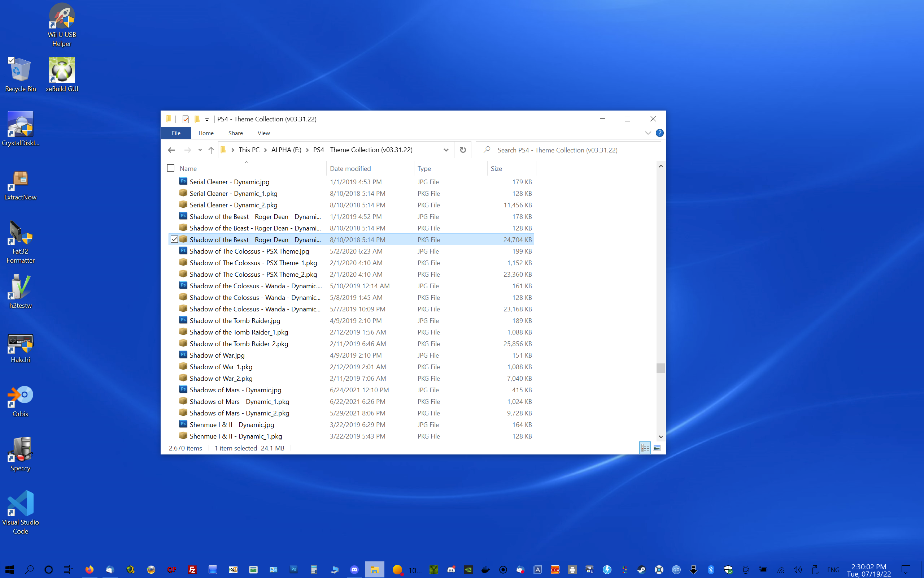Click the Bluetooth tray icon
This screenshot has width=924, height=578.
pos(711,570)
